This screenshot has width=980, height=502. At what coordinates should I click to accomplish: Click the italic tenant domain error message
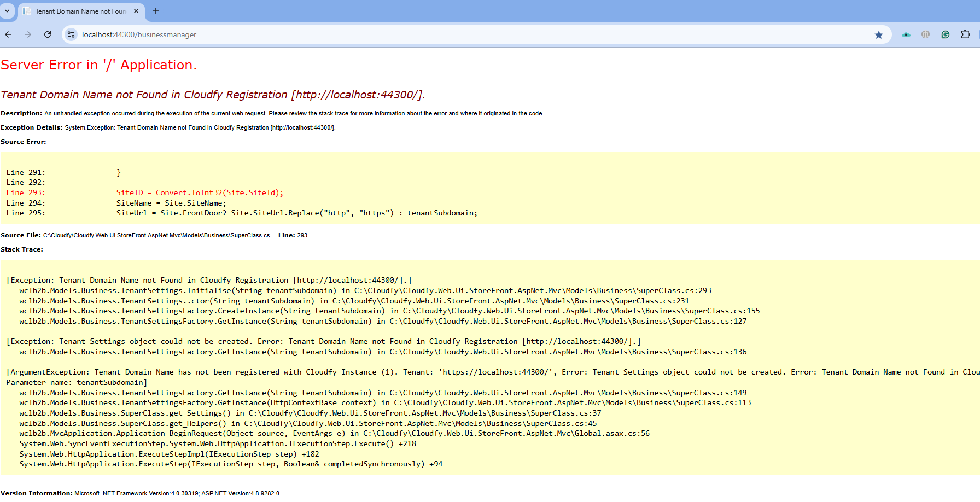[x=213, y=95]
